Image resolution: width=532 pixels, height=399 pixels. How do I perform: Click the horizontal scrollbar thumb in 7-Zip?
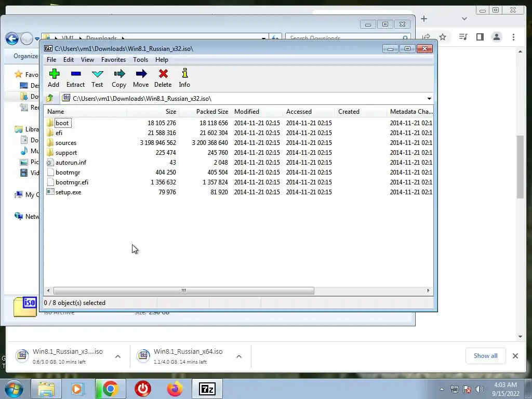point(183,291)
